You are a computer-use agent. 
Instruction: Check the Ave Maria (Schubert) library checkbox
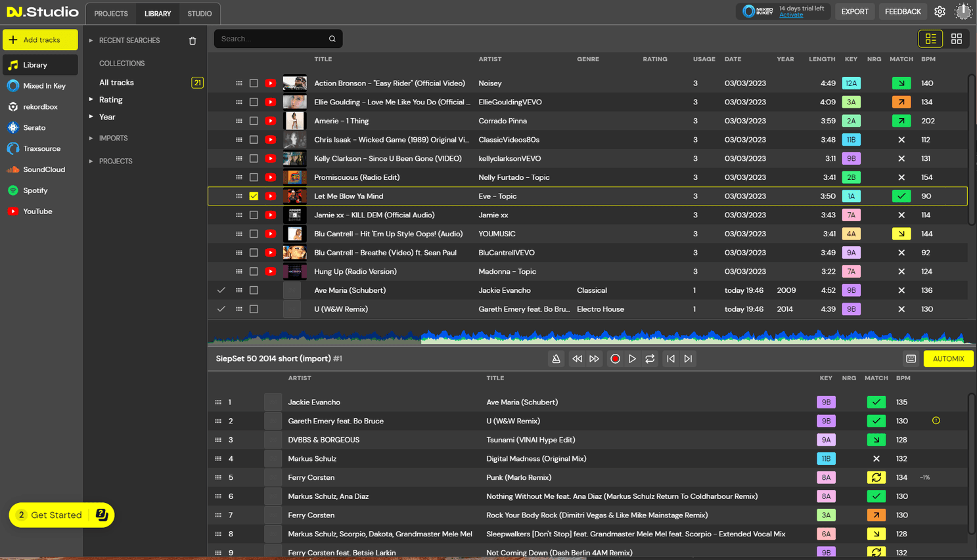coord(254,290)
